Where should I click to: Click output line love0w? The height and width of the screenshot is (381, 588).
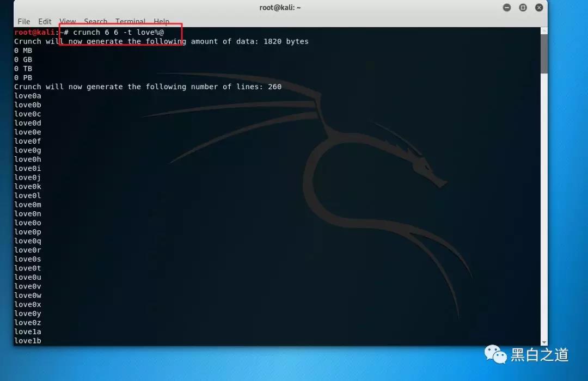pyautogui.click(x=28, y=296)
